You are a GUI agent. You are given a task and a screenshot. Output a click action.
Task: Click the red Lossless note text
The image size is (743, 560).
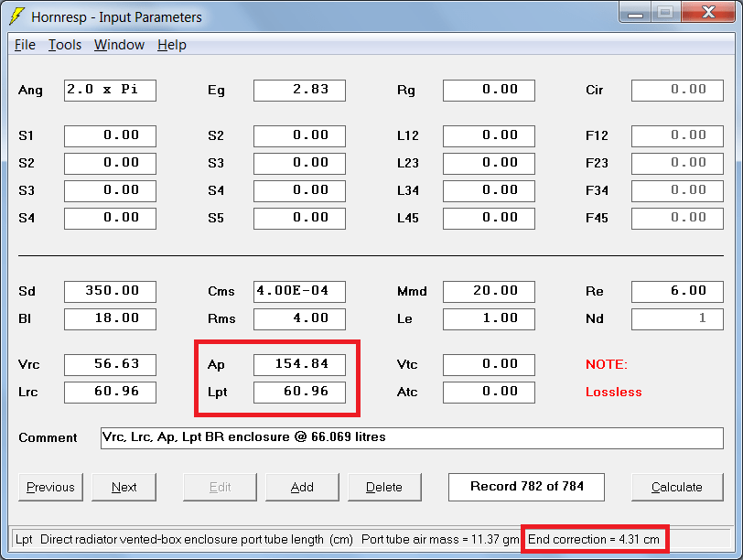coord(614,393)
